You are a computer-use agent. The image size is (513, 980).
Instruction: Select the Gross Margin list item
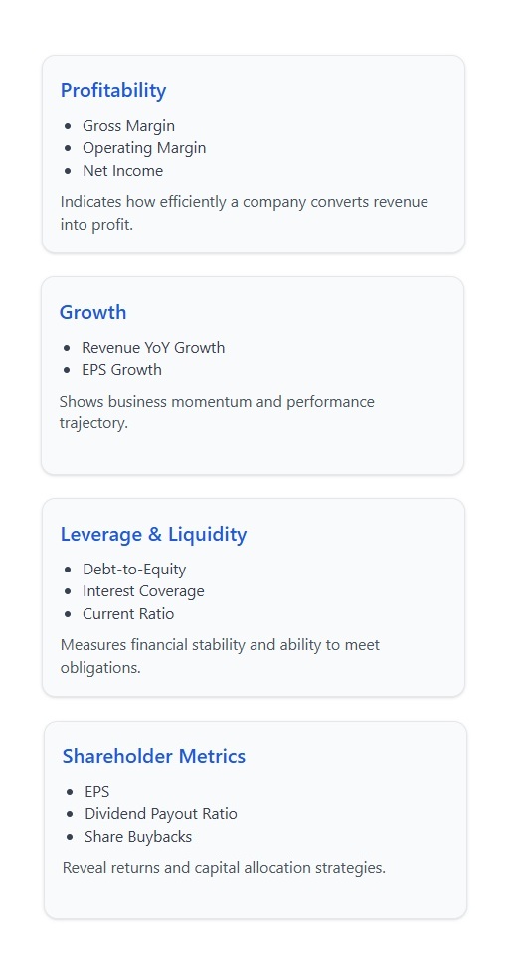(128, 126)
